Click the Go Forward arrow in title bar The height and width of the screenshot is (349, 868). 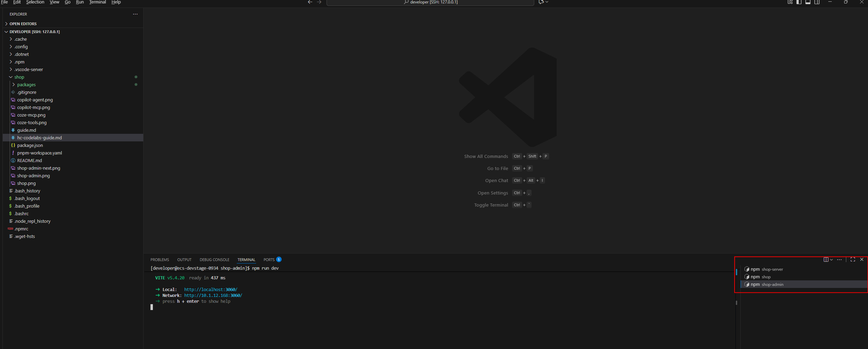coord(319,2)
